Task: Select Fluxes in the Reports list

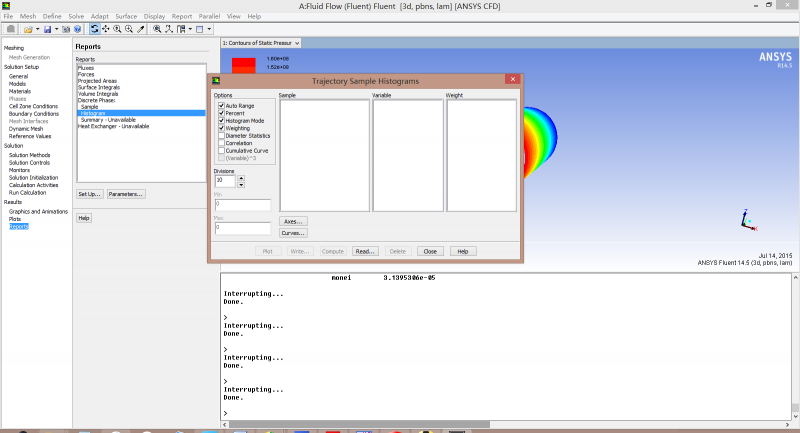Action: coord(86,68)
